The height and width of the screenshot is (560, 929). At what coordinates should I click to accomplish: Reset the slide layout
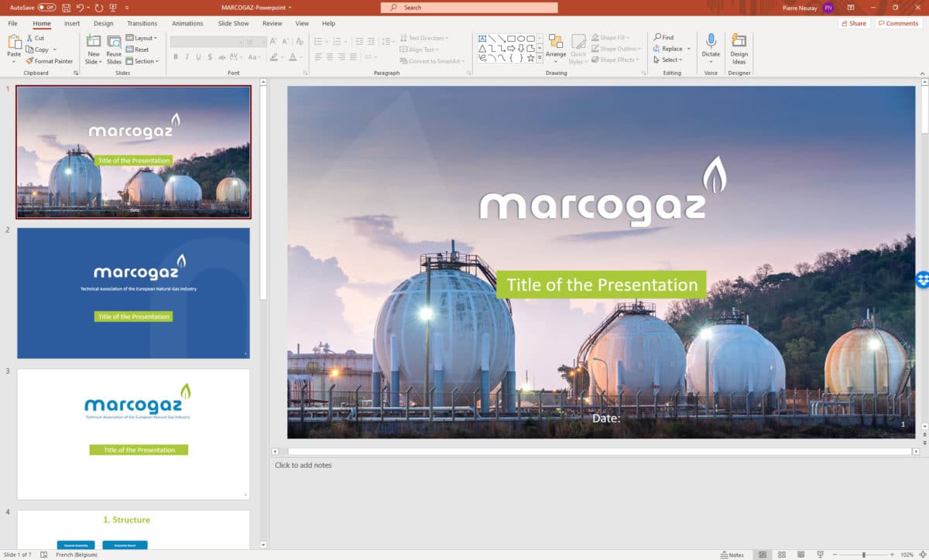pyautogui.click(x=137, y=50)
